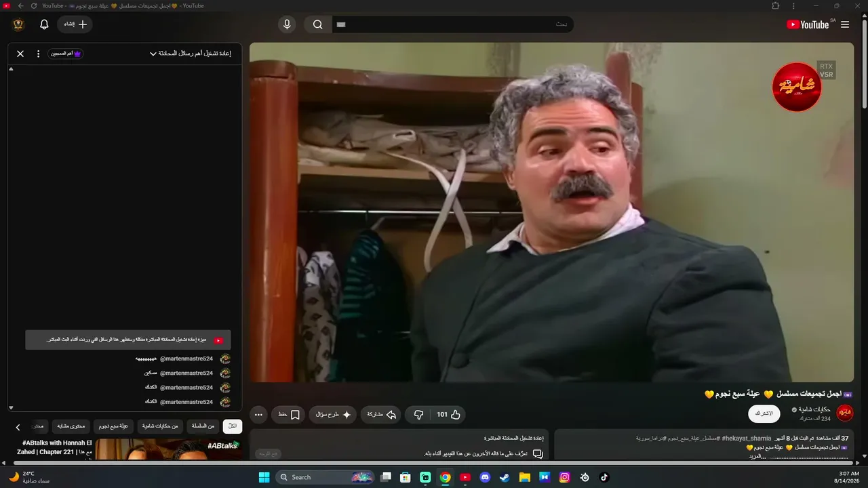Screen dimensions: 868x488
Task: Start voice search with microphone
Action: pos(287,24)
